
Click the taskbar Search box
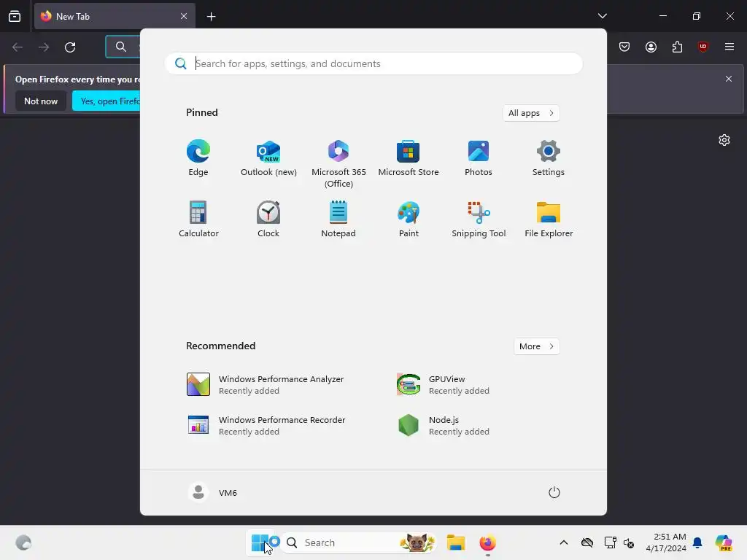[x=359, y=542]
